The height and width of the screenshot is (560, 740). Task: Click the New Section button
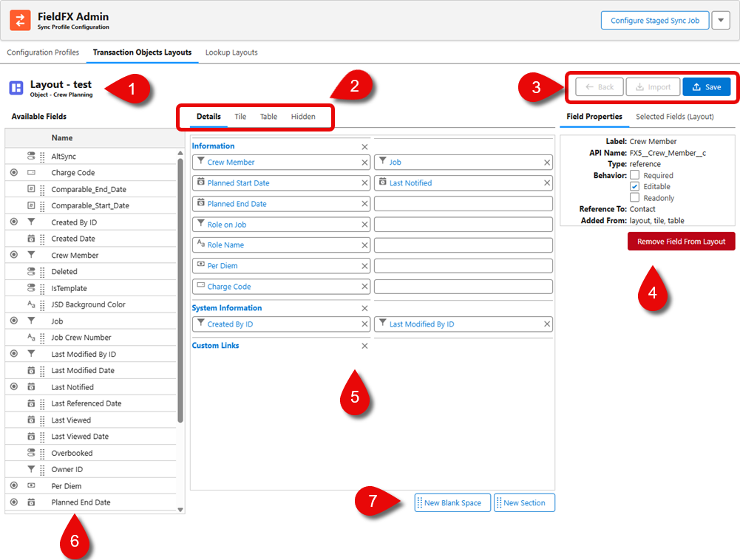(524, 502)
